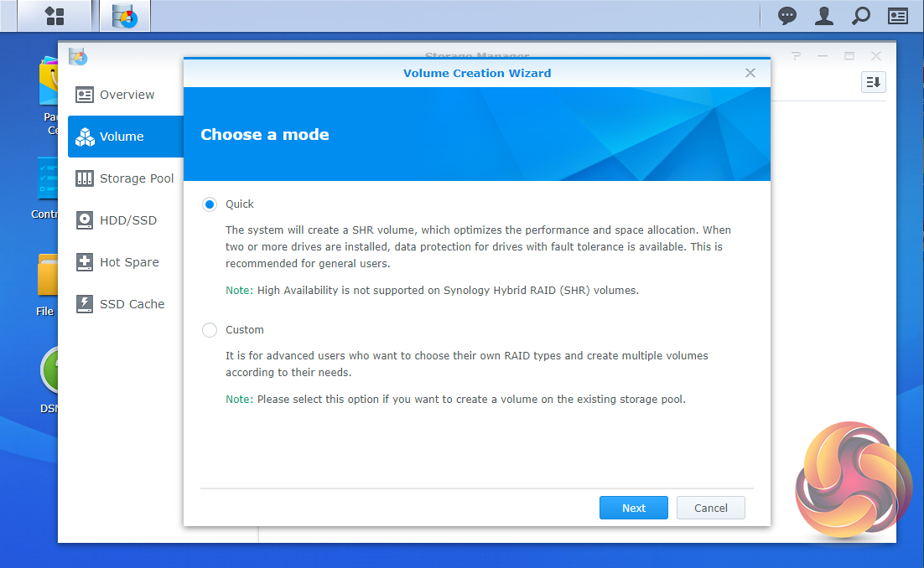Click the Custom option label text
The height and width of the screenshot is (568, 924).
[x=245, y=330]
